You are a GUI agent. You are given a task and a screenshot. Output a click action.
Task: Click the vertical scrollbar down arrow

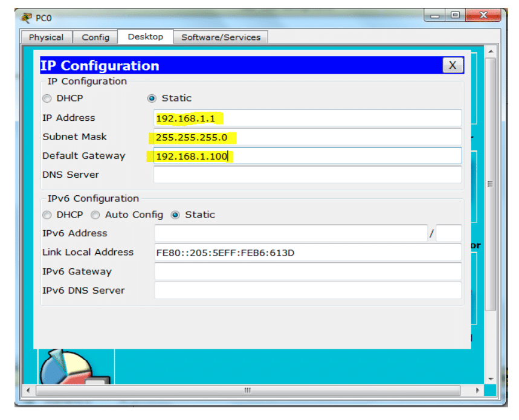point(491,379)
